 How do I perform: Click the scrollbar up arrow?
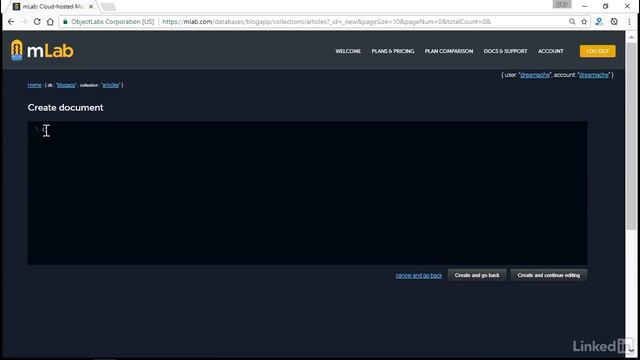631,37
